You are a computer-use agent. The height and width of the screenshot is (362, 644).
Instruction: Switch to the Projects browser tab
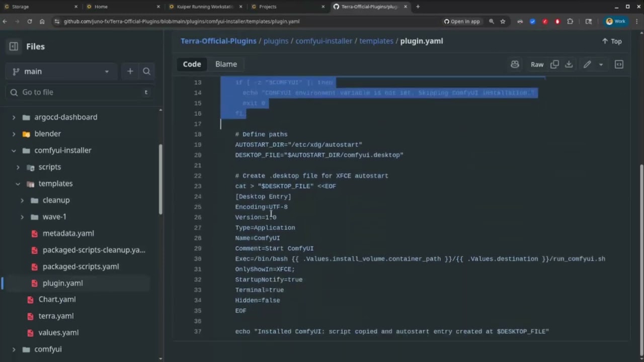click(287, 7)
